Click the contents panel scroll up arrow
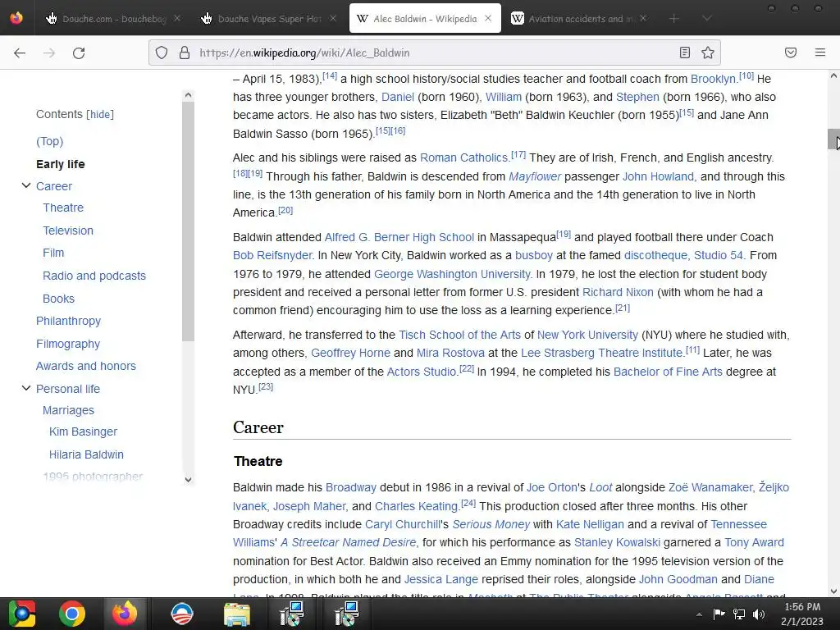Viewport: 840px width, 630px height. pos(188,95)
